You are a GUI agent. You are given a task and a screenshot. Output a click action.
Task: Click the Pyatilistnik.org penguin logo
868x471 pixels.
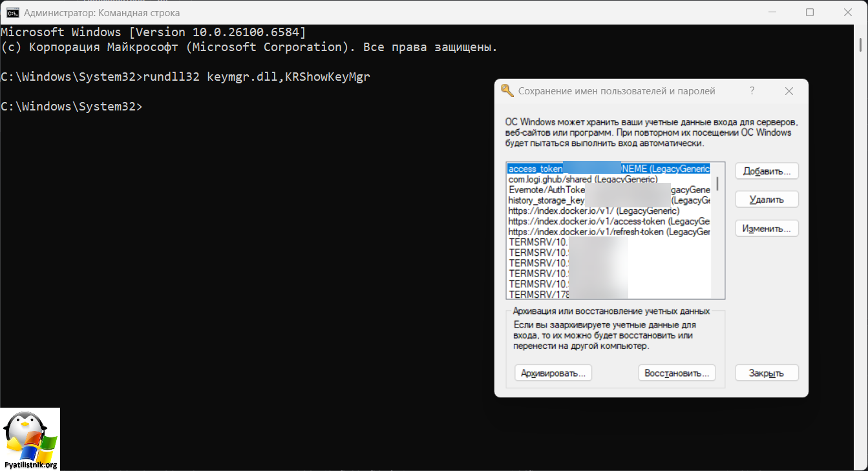tap(30, 439)
